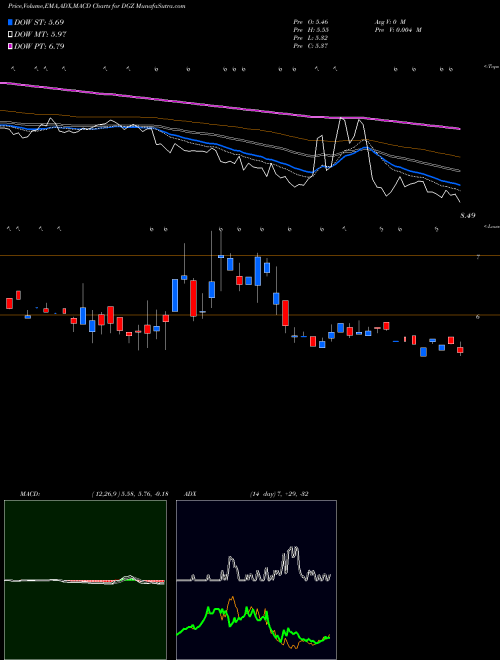This screenshot has height=660, width=500.
Task: Click the 'ADX' panel heading
Action: 191,494
